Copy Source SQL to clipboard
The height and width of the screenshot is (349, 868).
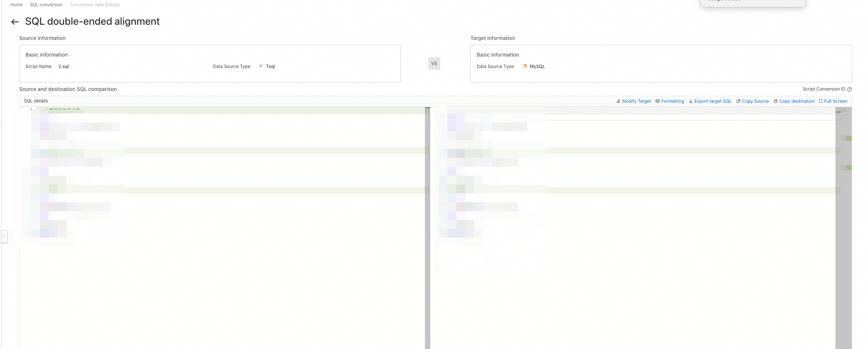752,101
